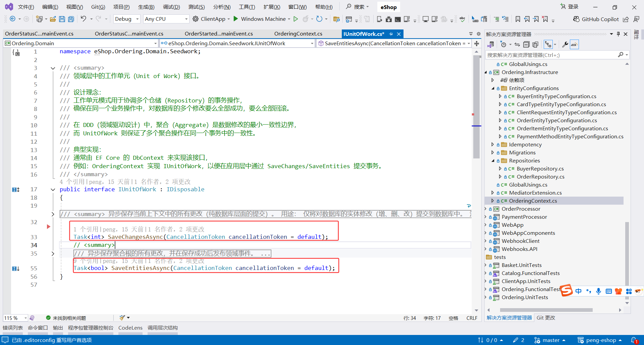Toggle the Sogou punctuation mode button

tap(589, 291)
